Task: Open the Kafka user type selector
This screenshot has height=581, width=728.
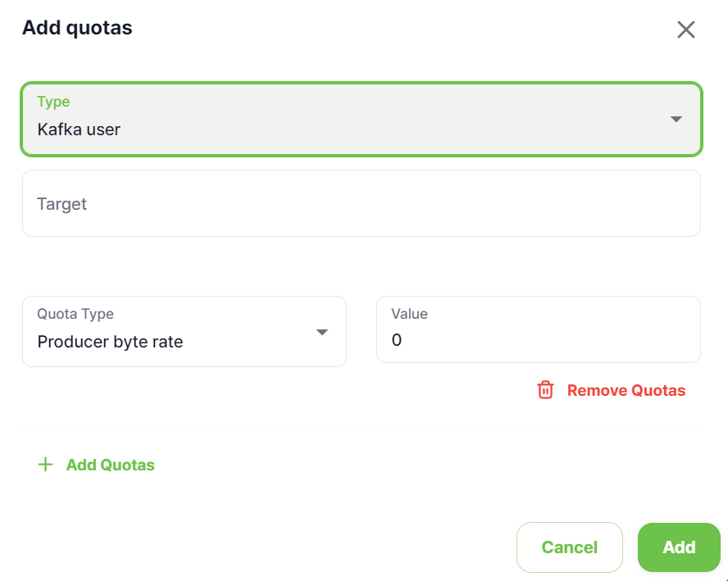Action: (x=361, y=120)
